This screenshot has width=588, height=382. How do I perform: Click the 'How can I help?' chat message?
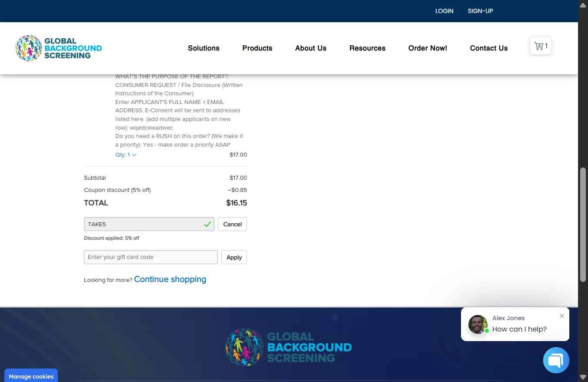519,329
